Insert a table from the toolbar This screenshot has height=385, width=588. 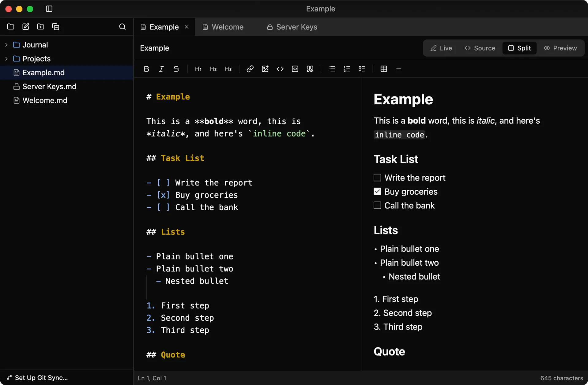pos(383,69)
